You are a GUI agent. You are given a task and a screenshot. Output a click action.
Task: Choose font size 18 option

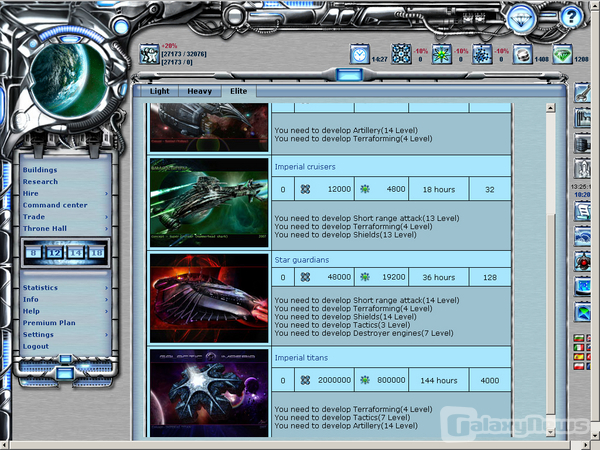click(96, 253)
